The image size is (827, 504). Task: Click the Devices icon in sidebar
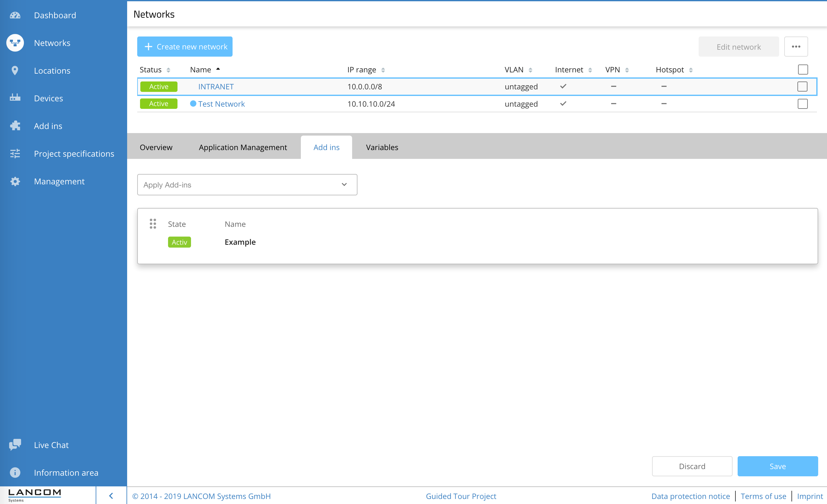15,98
